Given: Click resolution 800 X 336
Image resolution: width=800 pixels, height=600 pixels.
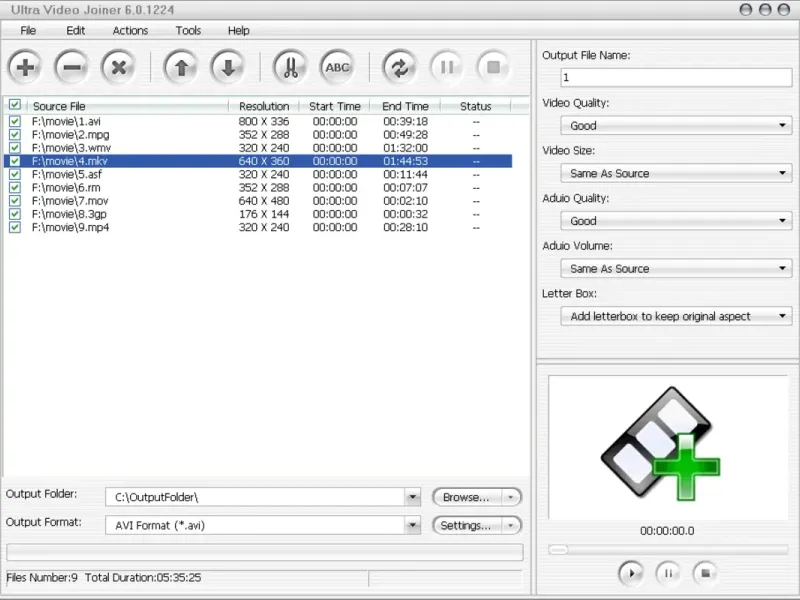Looking at the screenshot, I should click(264, 121).
